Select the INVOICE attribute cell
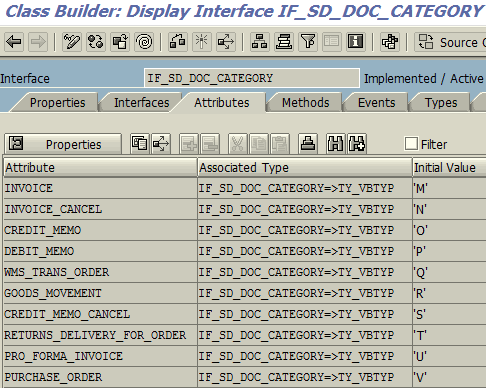The image size is (486, 388). (100, 188)
